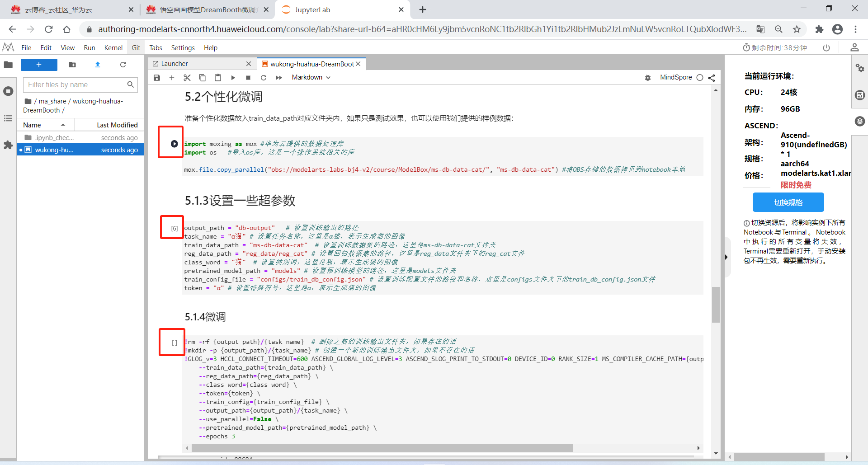Save the notebook with the disk icon
This screenshot has height=465, width=868.
(x=157, y=78)
